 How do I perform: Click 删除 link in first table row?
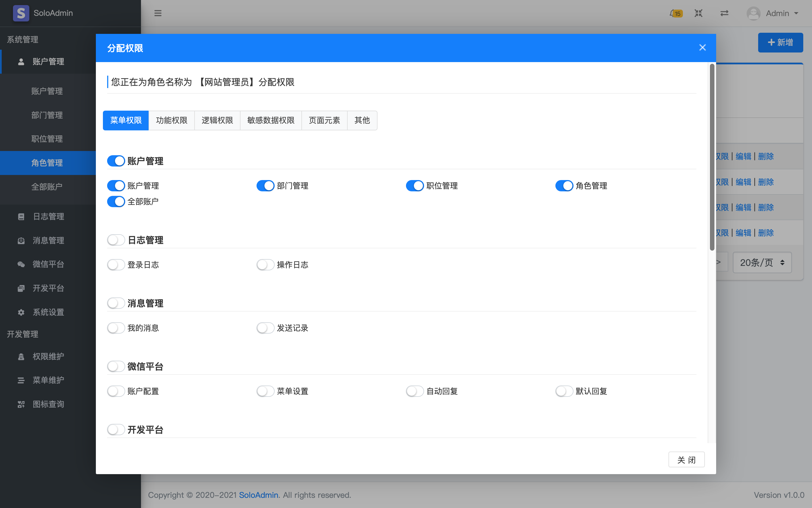(766, 156)
